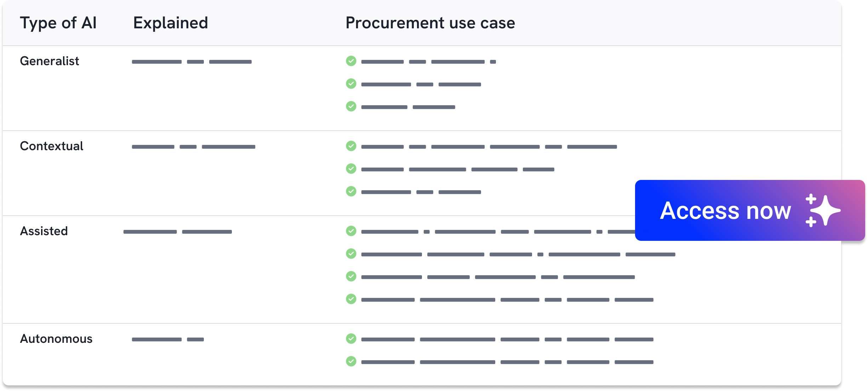Click the green checkmark beside Generalist's second use case
The width and height of the screenshot is (868, 391).
click(351, 84)
